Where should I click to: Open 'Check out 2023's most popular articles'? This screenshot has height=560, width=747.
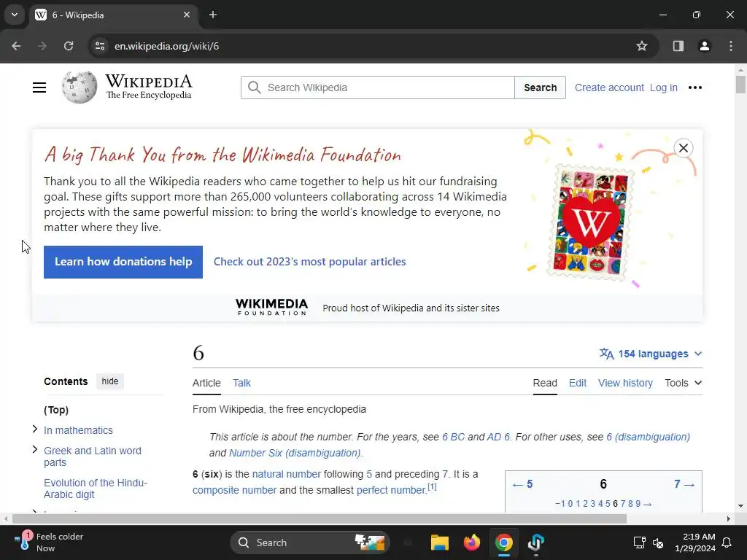[x=309, y=262]
